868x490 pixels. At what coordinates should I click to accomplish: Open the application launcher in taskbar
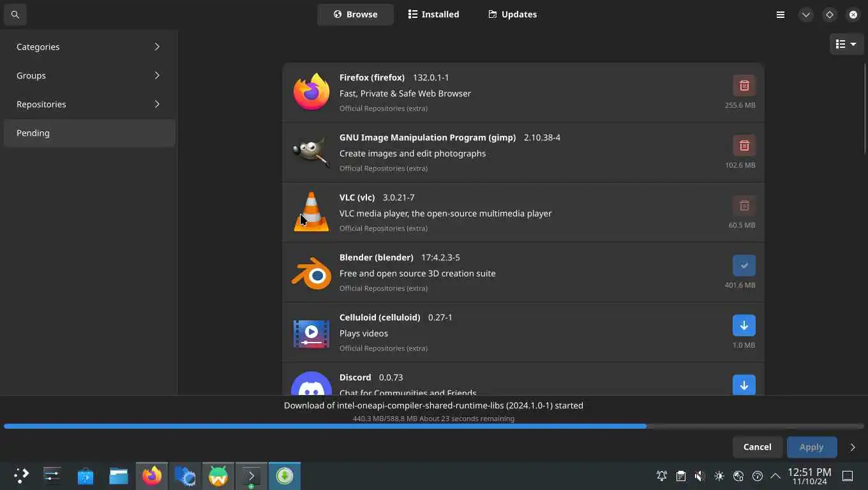coord(21,475)
